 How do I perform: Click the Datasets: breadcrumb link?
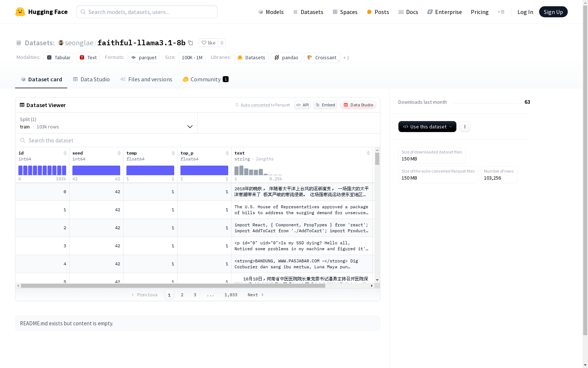(x=40, y=43)
